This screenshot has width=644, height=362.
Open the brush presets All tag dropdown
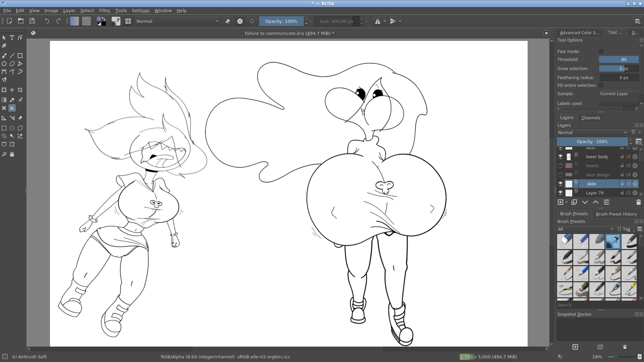click(586, 229)
